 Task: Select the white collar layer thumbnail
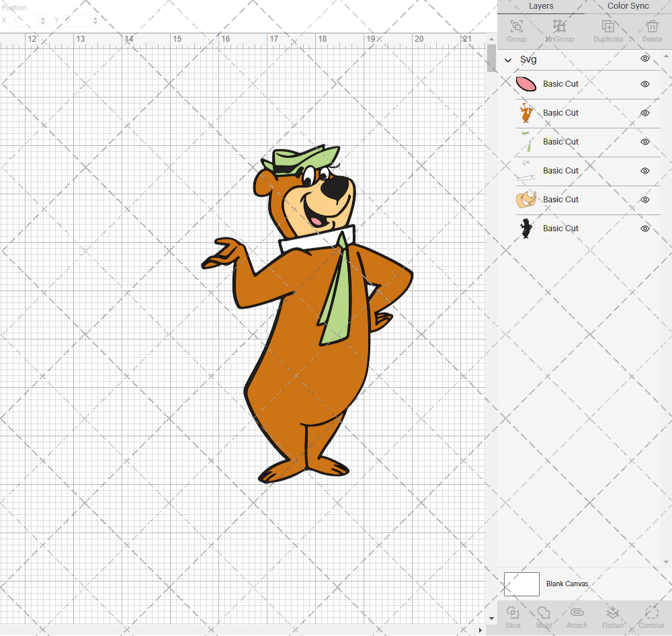tap(526, 171)
